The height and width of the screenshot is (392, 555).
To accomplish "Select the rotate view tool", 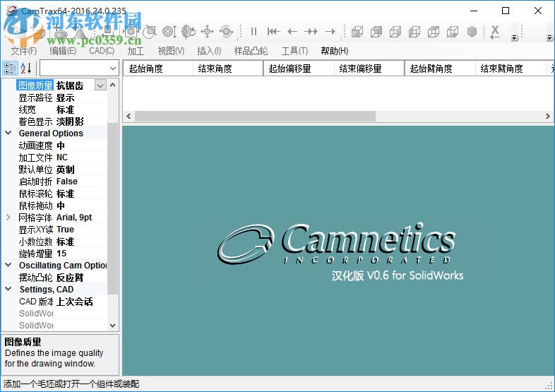I will point(189,32).
